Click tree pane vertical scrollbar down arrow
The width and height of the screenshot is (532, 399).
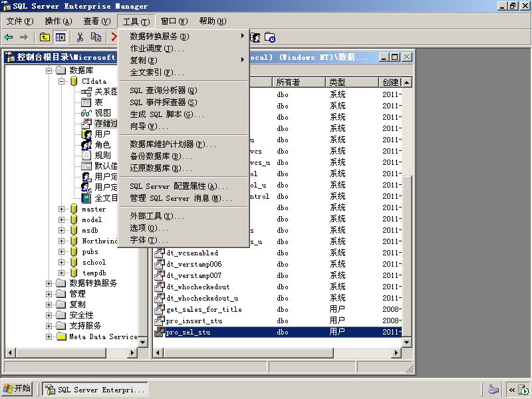pos(143,342)
